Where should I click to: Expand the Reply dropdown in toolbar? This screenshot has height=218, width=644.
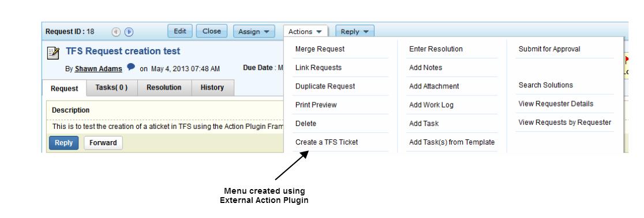tap(355, 32)
